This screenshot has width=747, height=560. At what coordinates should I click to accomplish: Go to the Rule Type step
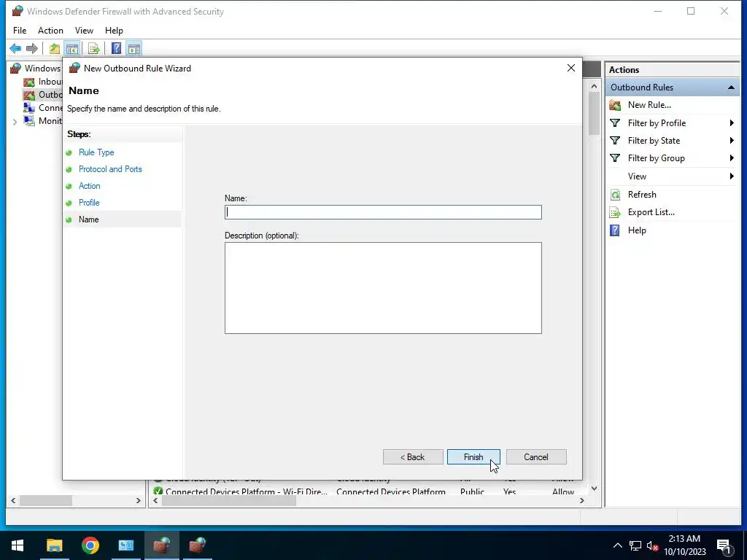click(x=96, y=152)
